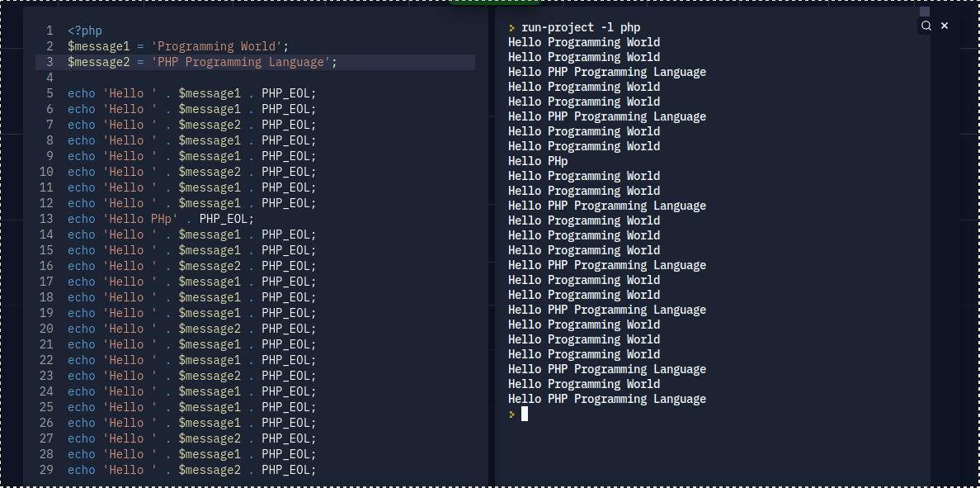Viewport: 980px width, 488px height.
Task: Click the empty line 4 in the editor
Action: (x=247, y=78)
